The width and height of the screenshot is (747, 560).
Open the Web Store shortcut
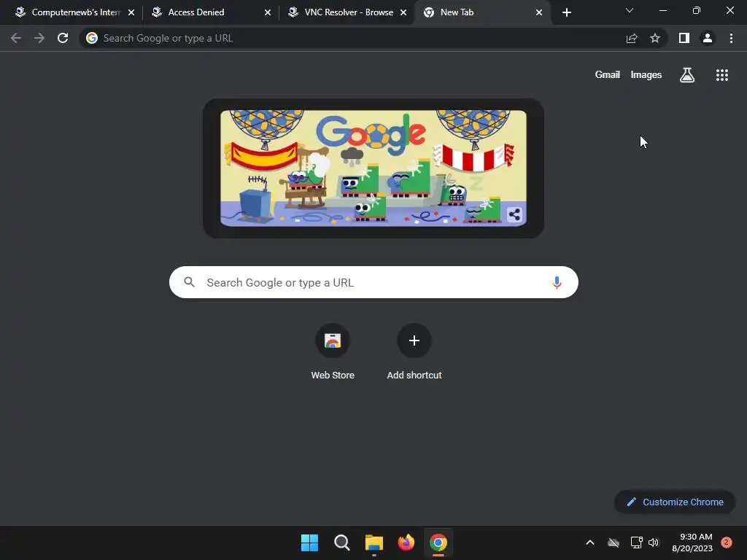click(333, 351)
